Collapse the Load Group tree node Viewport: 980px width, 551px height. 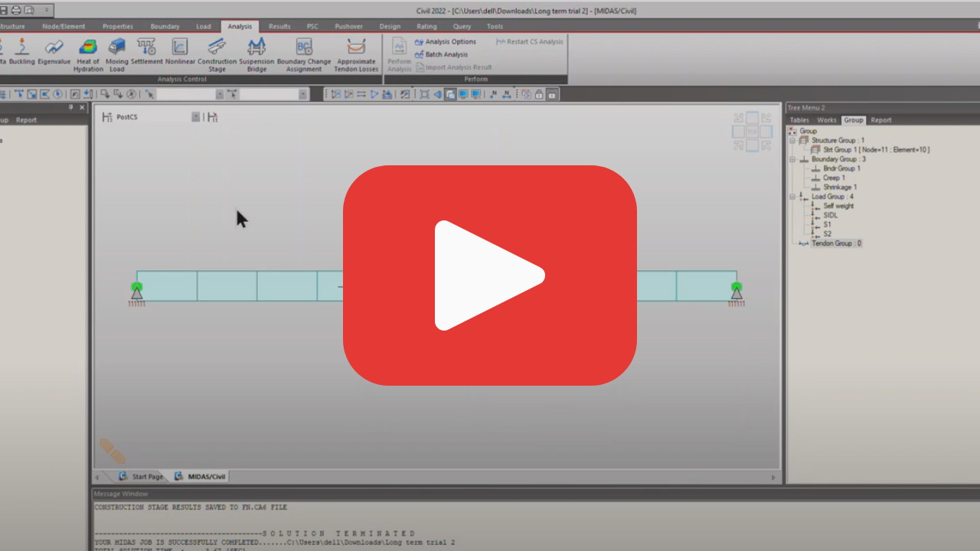(x=793, y=197)
